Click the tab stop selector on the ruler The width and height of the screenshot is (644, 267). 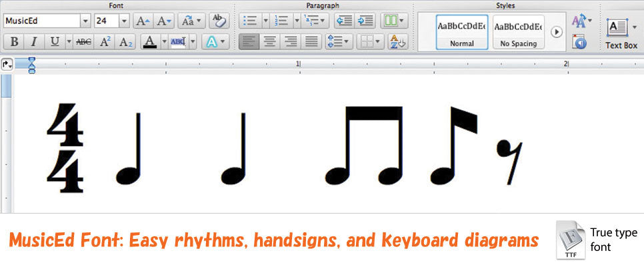[7, 65]
